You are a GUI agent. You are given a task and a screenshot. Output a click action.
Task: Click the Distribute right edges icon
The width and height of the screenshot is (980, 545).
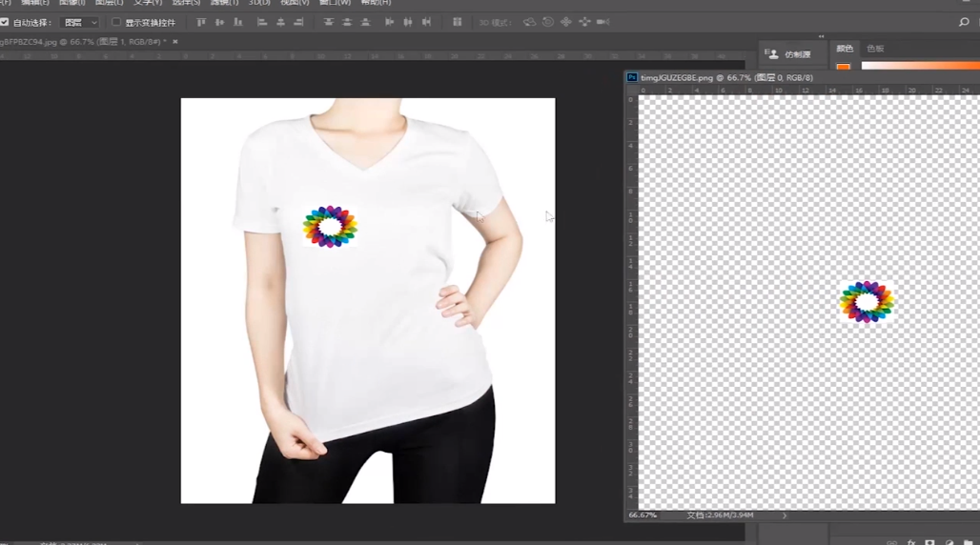[427, 23]
